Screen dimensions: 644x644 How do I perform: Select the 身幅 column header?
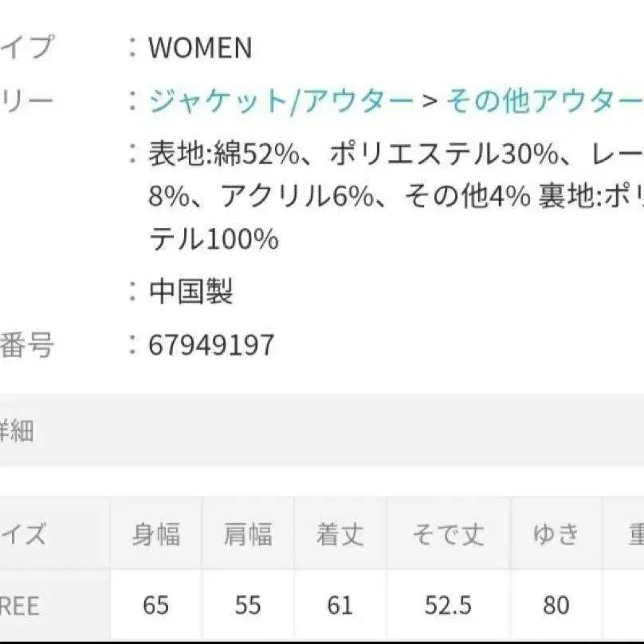[x=156, y=535]
